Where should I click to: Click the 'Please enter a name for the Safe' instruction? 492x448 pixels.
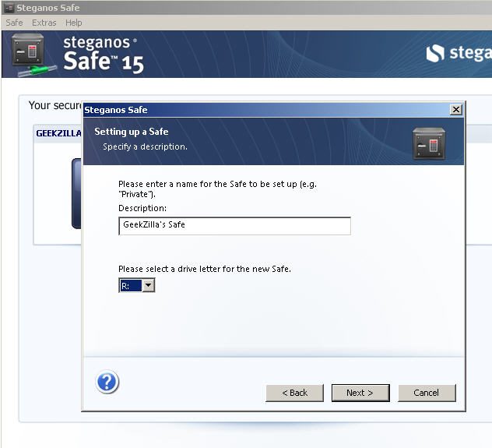tap(217, 189)
